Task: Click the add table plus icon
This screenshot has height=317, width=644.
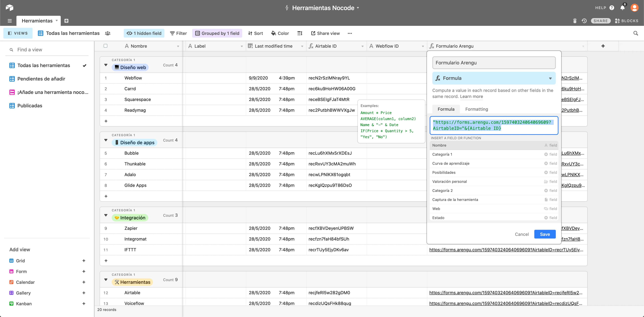Action: pos(66,21)
